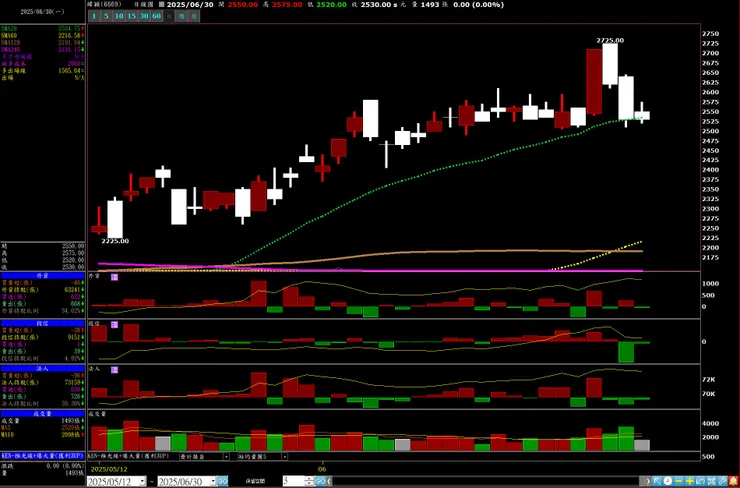The image size is (740, 488).
Task: Click the fit-to-screen frame icon
Action: point(712,481)
